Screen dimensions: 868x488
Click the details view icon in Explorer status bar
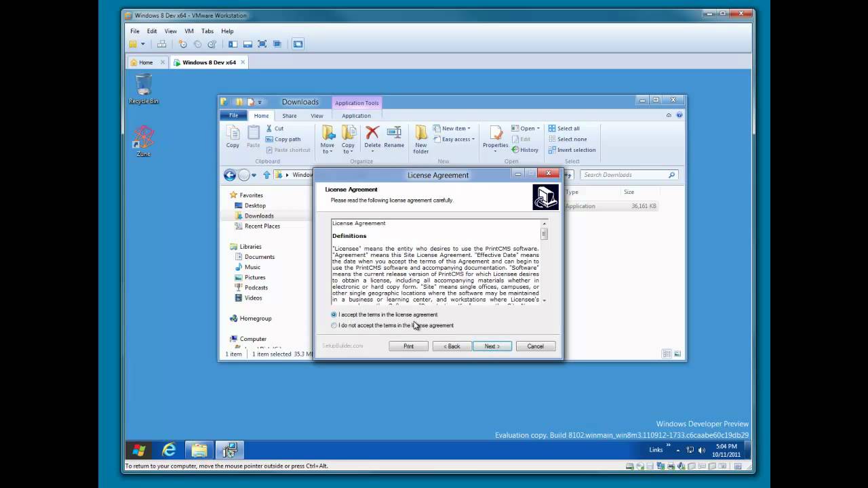667,354
